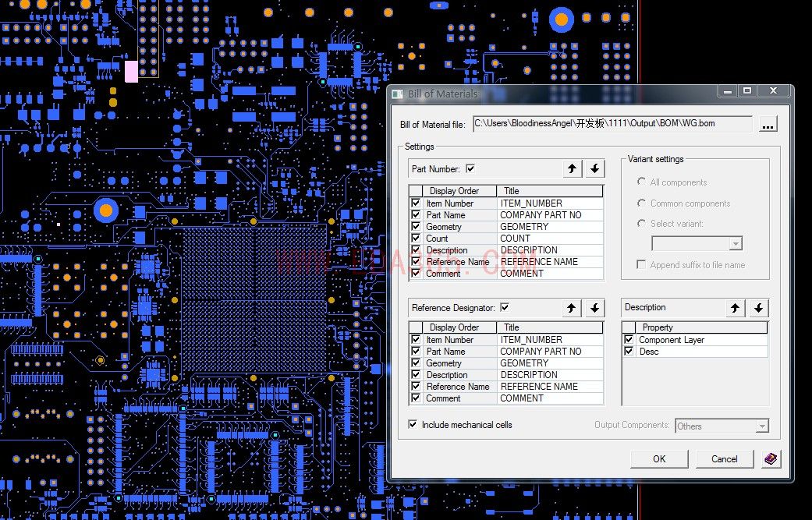The width and height of the screenshot is (812, 520).
Task: Click Title header in Reference Designator table
Action: pos(550,327)
